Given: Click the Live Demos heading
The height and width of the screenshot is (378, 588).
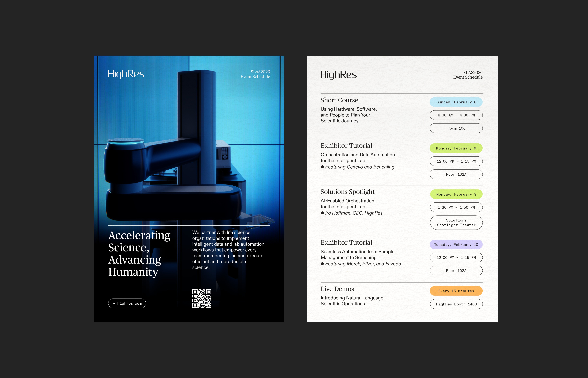Looking at the screenshot, I should point(337,289).
